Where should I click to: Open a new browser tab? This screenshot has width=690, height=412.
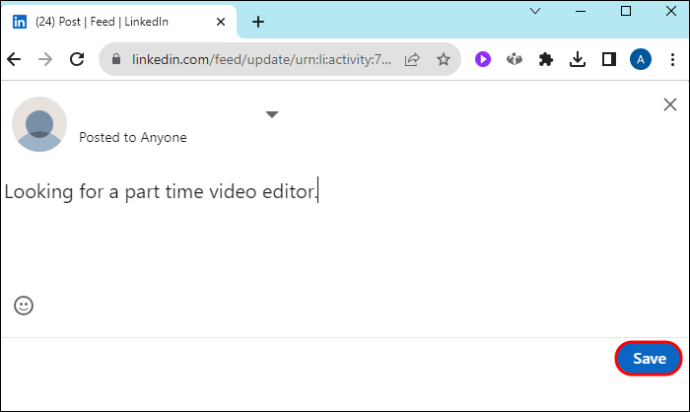pos(258,22)
